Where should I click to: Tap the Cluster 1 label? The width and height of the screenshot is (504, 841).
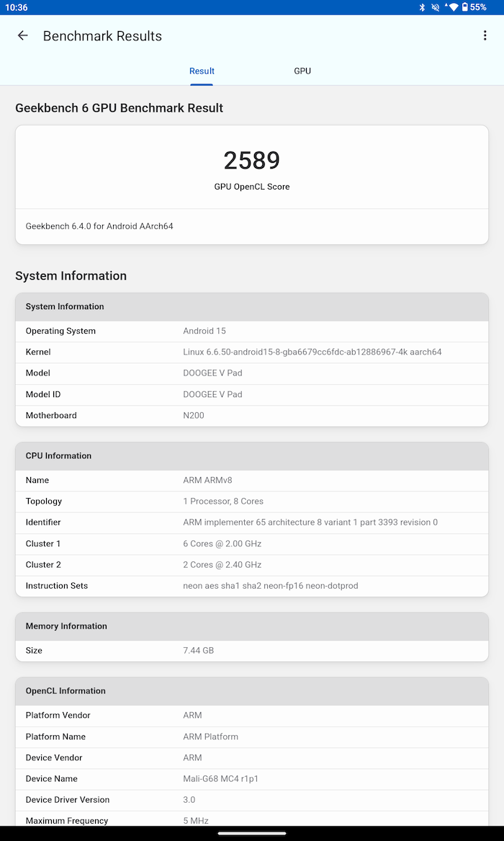tap(43, 544)
